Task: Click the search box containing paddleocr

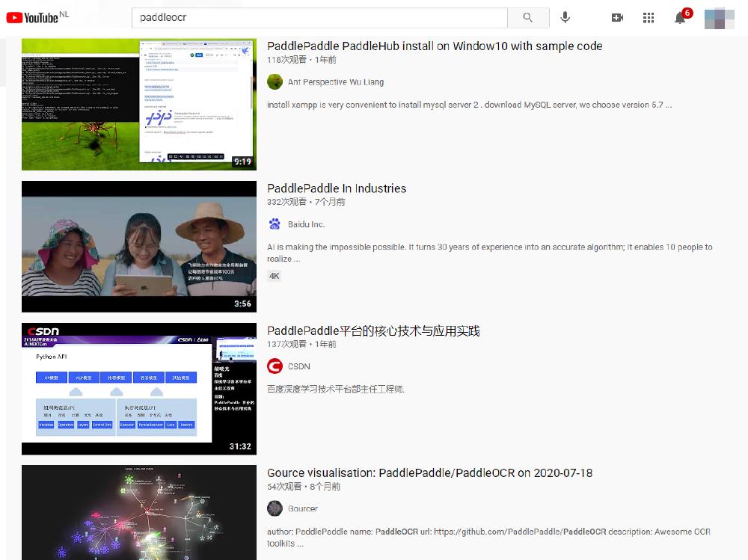Action: [x=319, y=18]
